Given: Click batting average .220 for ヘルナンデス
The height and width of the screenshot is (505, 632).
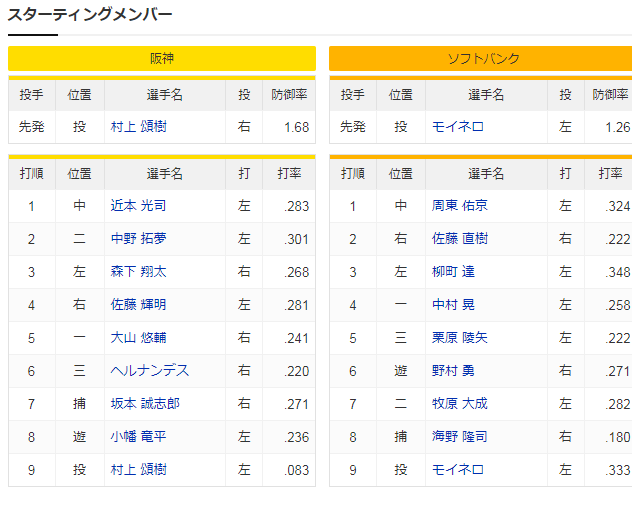Looking at the screenshot, I should click(297, 371).
